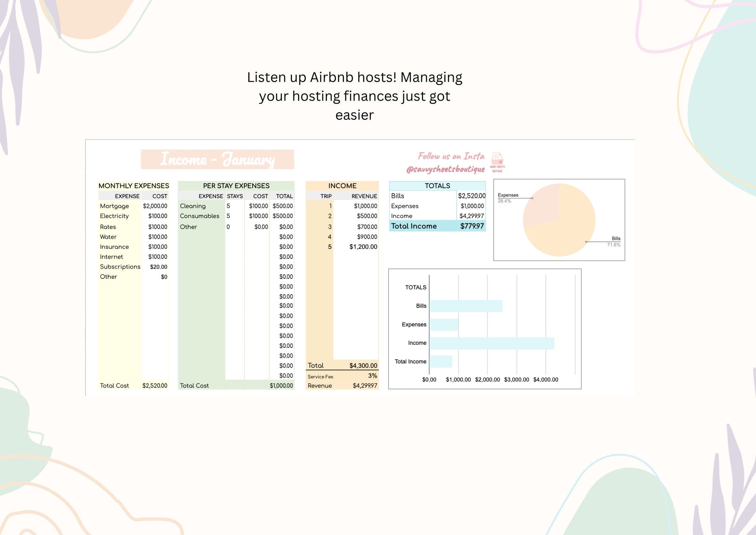Click the Service Fee 3% cell
This screenshot has width=756, height=535.
tap(372, 376)
